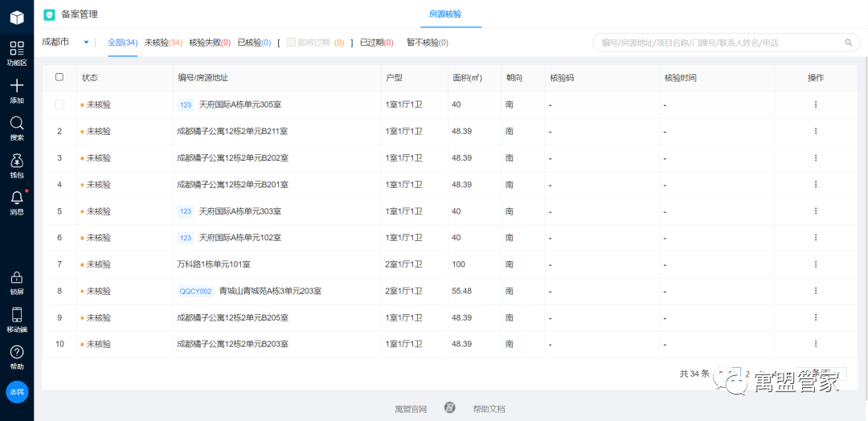868x421 pixels.
Task: Toggle the 即将过期 checkbox
Action: (x=291, y=42)
